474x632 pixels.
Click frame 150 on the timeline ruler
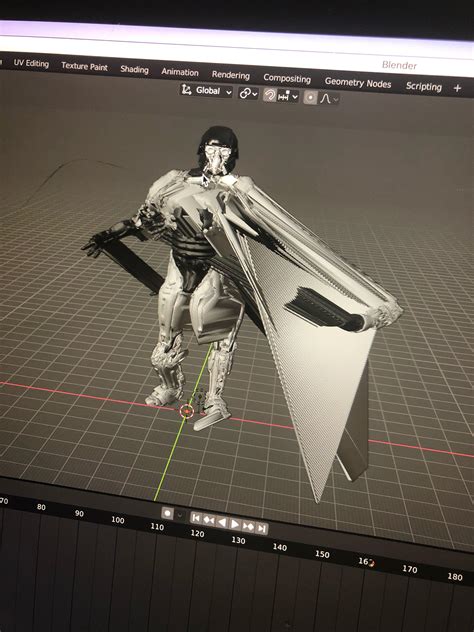pyautogui.click(x=322, y=554)
